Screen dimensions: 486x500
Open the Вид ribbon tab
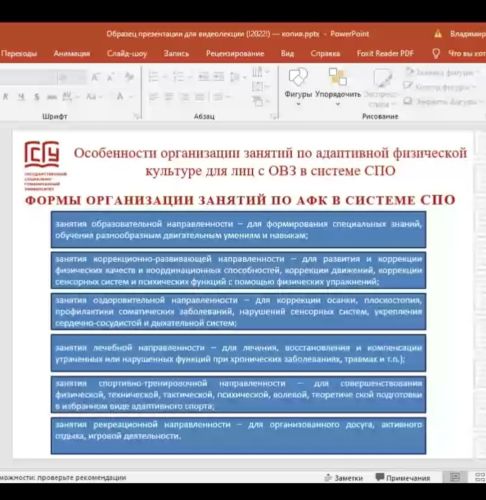click(287, 53)
